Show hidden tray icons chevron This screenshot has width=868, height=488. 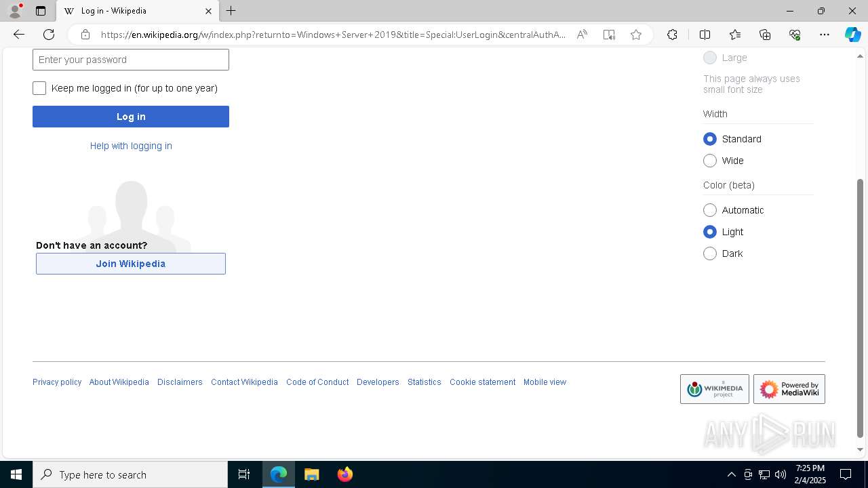(x=731, y=474)
